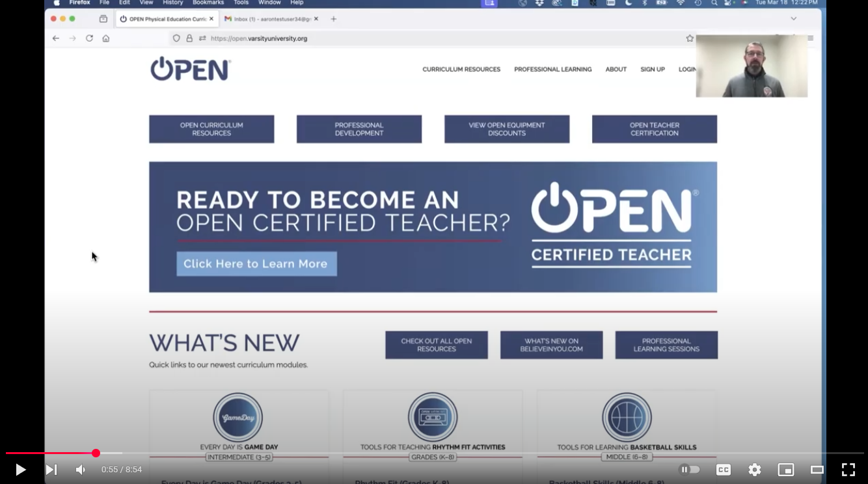Click 'Tools for Learning Basketball Skills' text
The width and height of the screenshot is (868, 484).
pyautogui.click(x=627, y=448)
